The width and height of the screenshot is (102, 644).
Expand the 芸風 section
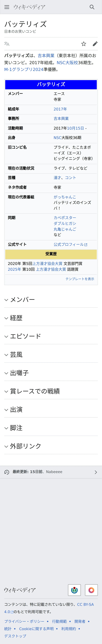16,354
